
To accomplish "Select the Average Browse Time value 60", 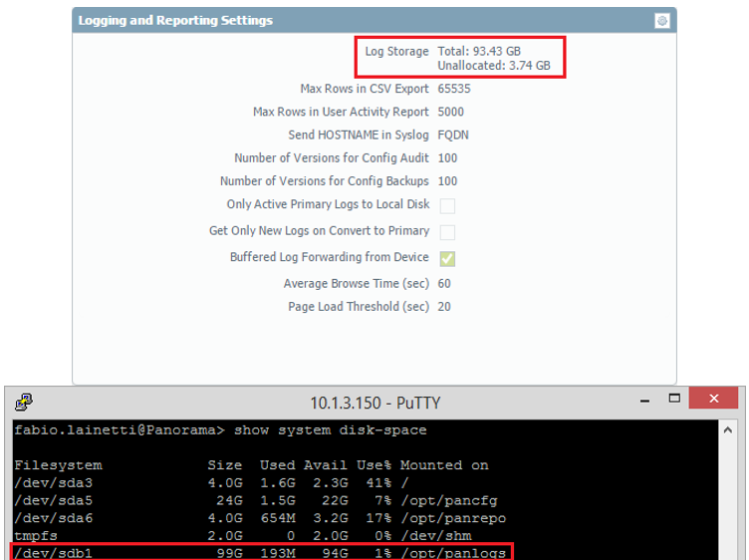I will coord(444,284).
